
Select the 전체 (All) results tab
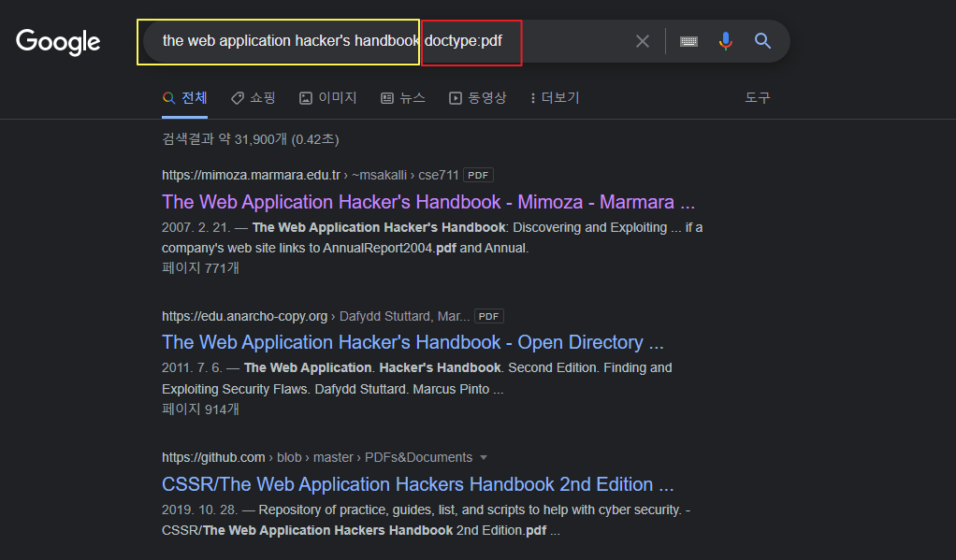tap(184, 98)
